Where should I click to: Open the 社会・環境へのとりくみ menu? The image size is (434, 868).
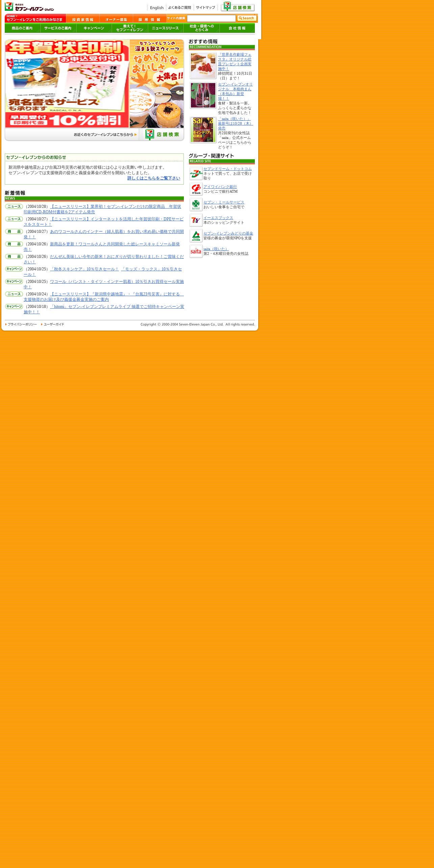pos(201,28)
